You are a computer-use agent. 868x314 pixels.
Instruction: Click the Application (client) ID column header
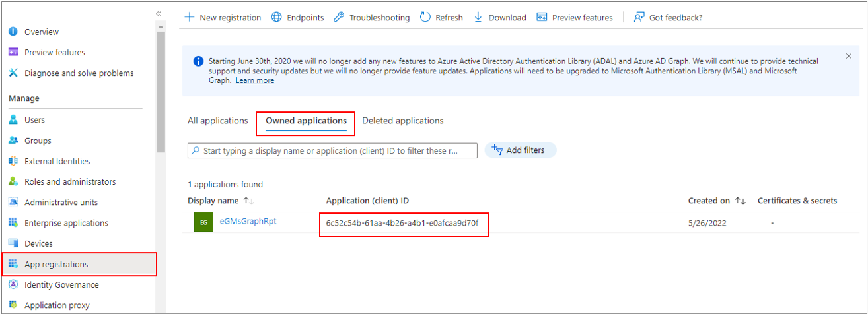click(368, 201)
